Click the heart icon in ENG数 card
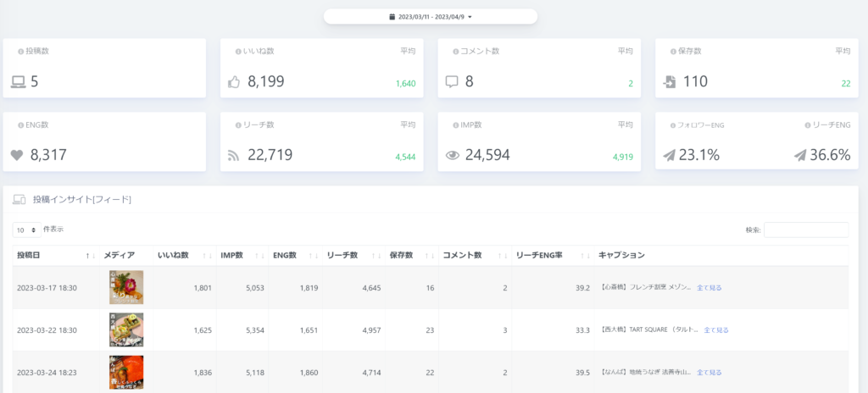868x393 pixels. point(18,155)
